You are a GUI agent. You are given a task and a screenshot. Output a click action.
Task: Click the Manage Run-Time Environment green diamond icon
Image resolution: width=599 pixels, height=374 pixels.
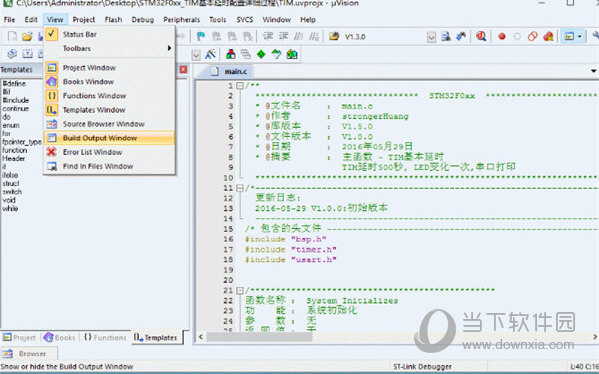click(261, 54)
